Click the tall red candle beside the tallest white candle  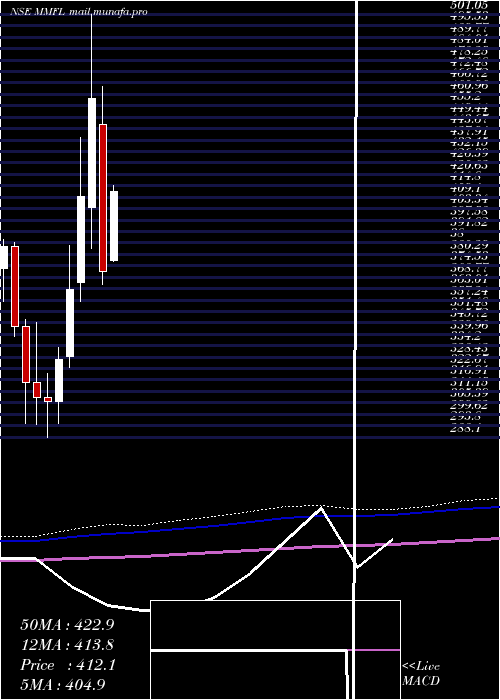(103, 198)
